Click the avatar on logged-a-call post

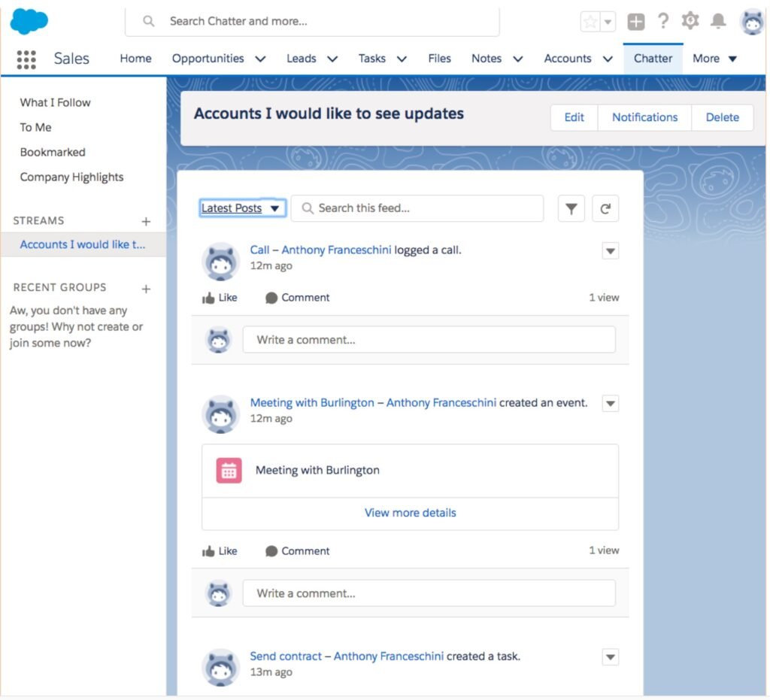click(x=220, y=261)
